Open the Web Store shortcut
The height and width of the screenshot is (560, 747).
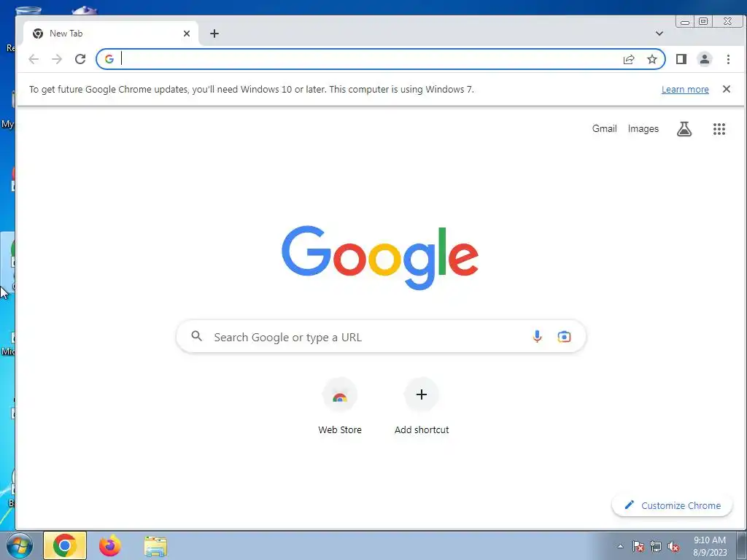click(340, 406)
